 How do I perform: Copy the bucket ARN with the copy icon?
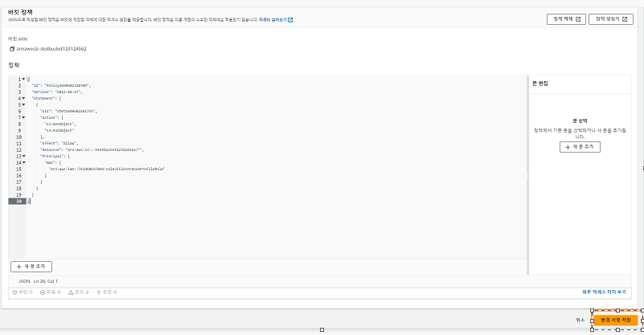tap(12, 49)
